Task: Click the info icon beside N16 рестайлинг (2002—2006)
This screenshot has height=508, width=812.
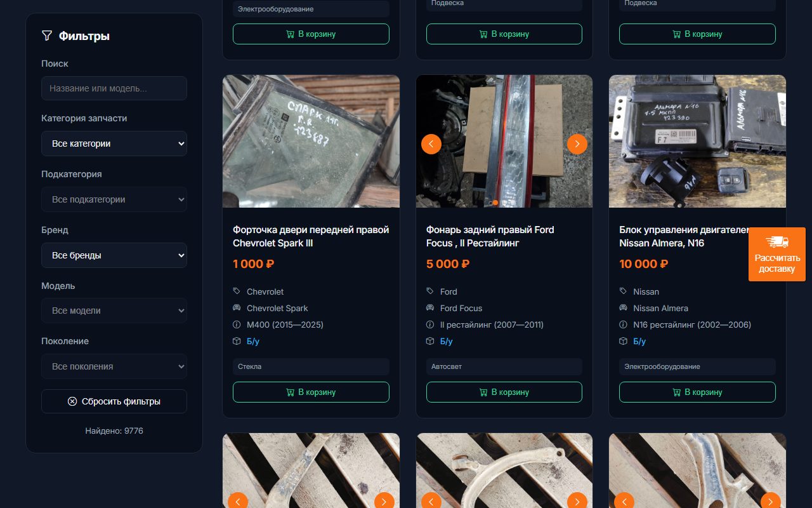Action: 623,324
